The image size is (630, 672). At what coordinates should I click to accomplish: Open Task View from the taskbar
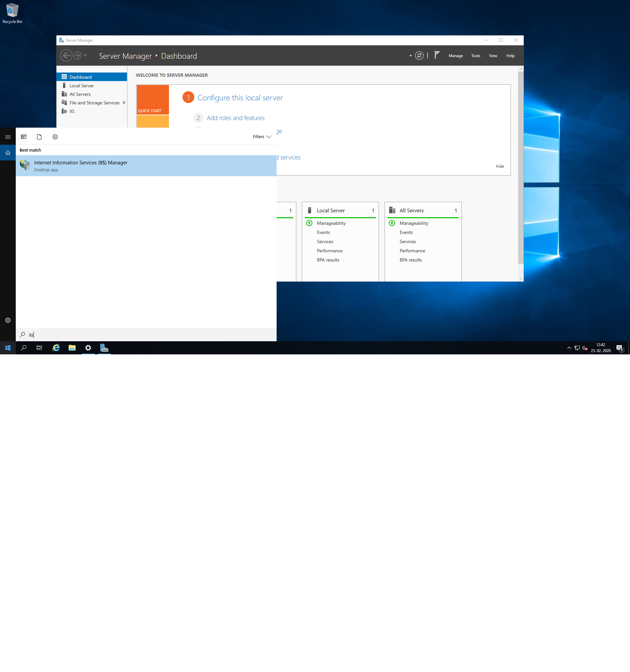pos(39,348)
